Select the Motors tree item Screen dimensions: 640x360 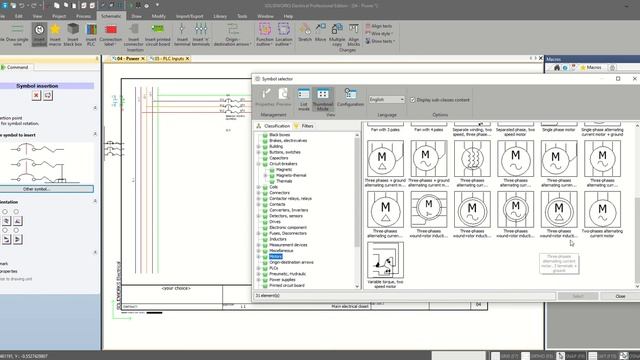pyautogui.click(x=276, y=257)
